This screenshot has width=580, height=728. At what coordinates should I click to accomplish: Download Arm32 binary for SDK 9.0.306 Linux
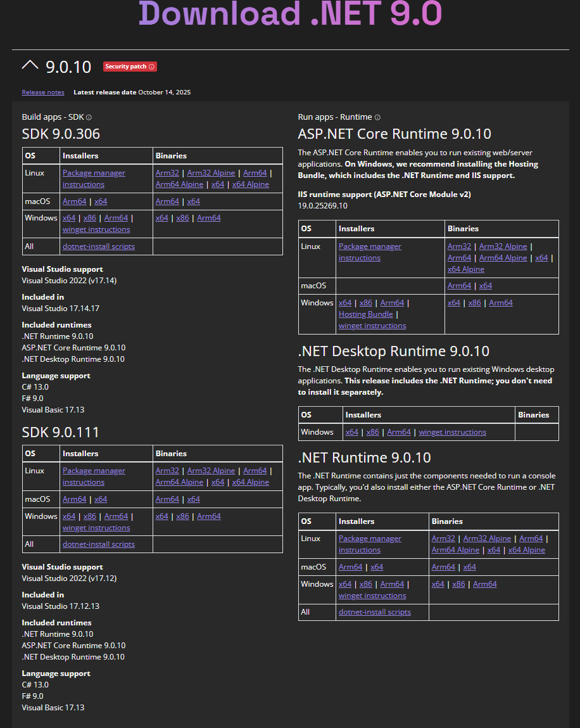point(167,172)
